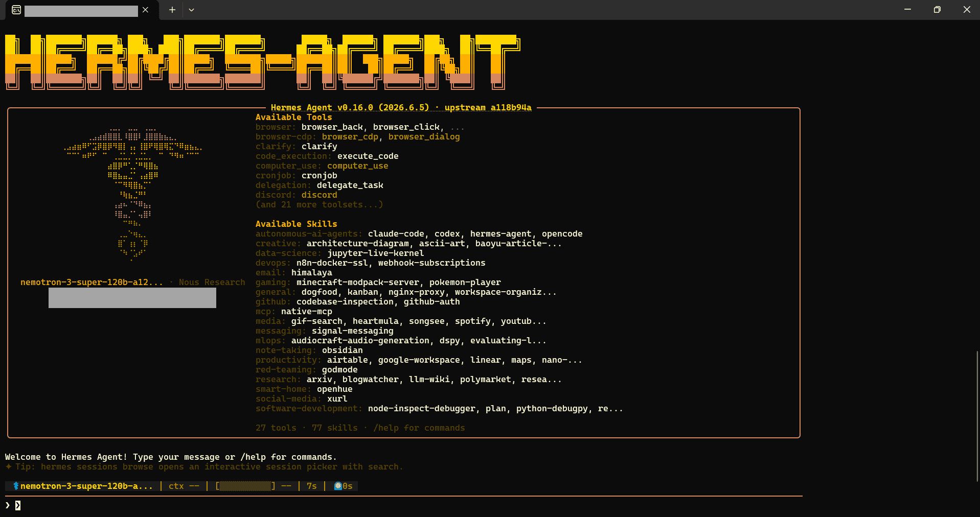Click 'python-debugpy' skill name
The image size is (980, 517).
pos(552,408)
